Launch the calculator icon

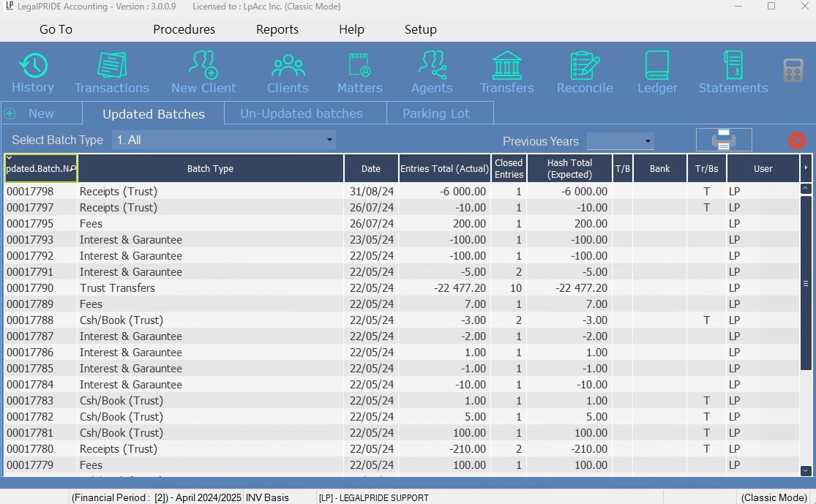[x=793, y=71]
